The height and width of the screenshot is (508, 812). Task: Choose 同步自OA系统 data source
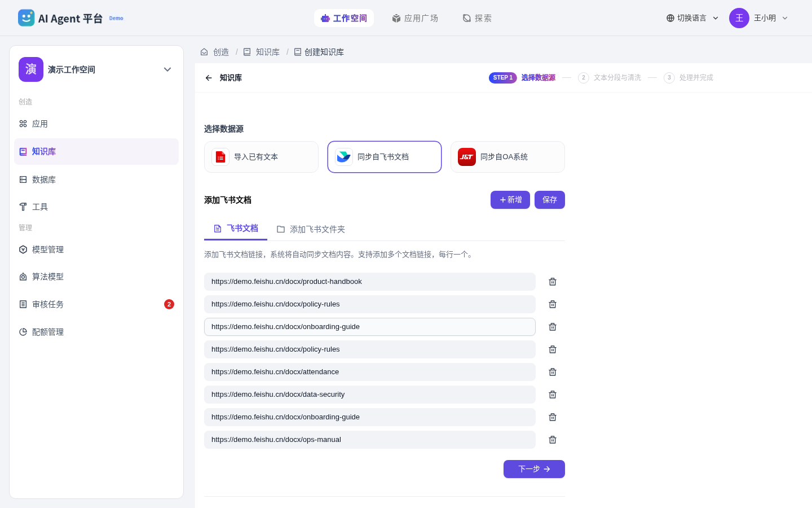pos(507,157)
